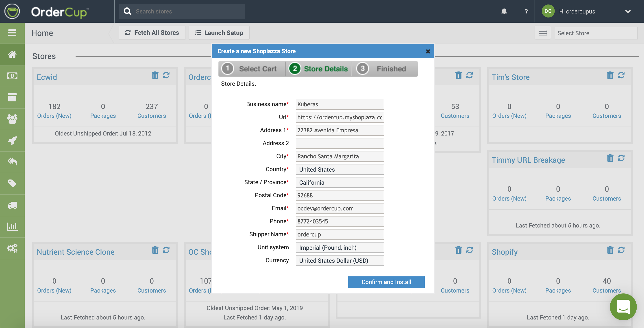Screen dimensions: 644x328
Task: Open the rocket icon in sidebar
Action: tap(12, 140)
